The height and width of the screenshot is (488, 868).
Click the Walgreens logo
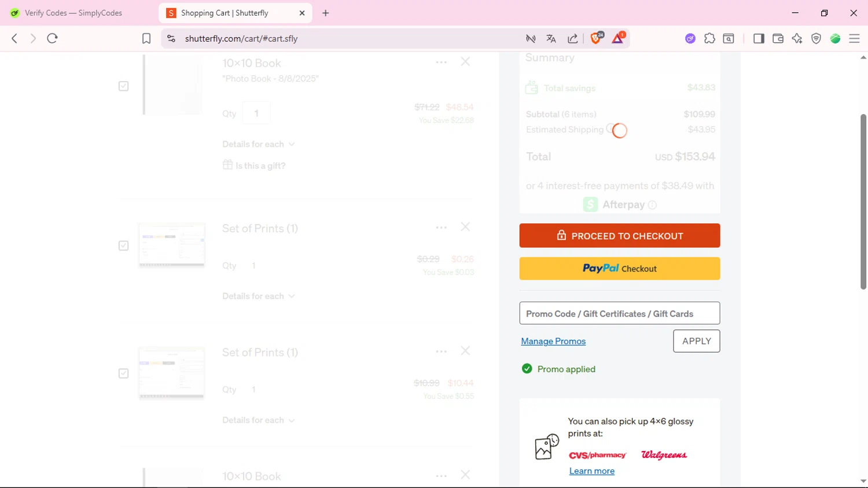point(664,455)
